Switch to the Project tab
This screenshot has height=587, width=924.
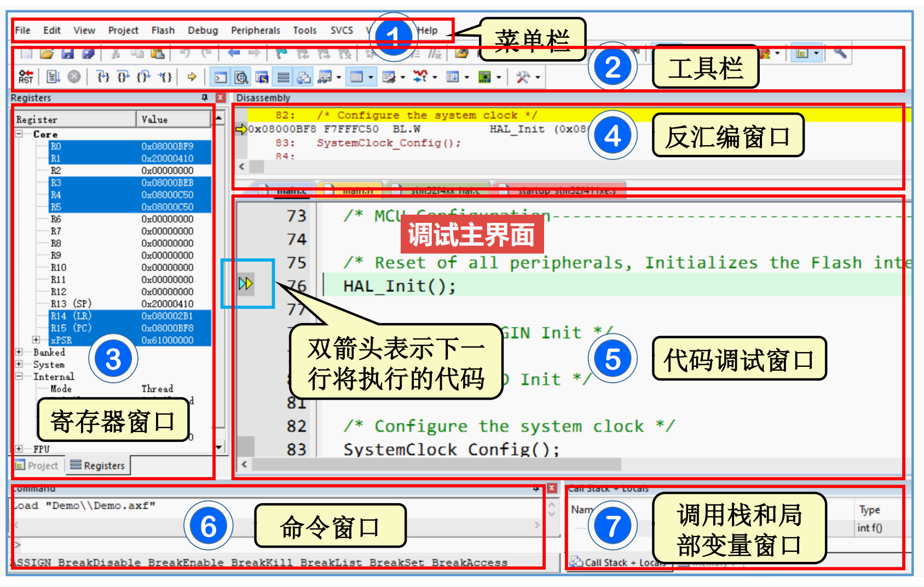[x=37, y=465]
